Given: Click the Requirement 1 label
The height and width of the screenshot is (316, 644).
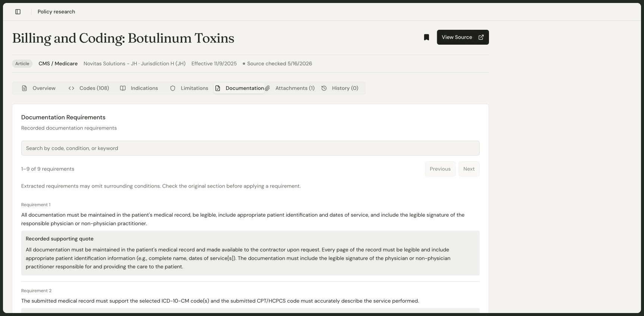Looking at the screenshot, I should pyautogui.click(x=36, y=205).
